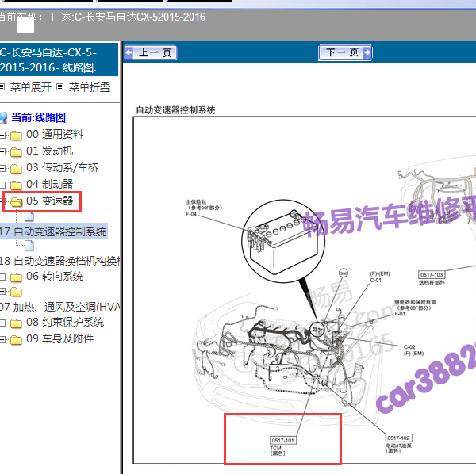
Task: Expand the 09 车身及附件 node
Action: pyautogui.click(x=2, y=340)
